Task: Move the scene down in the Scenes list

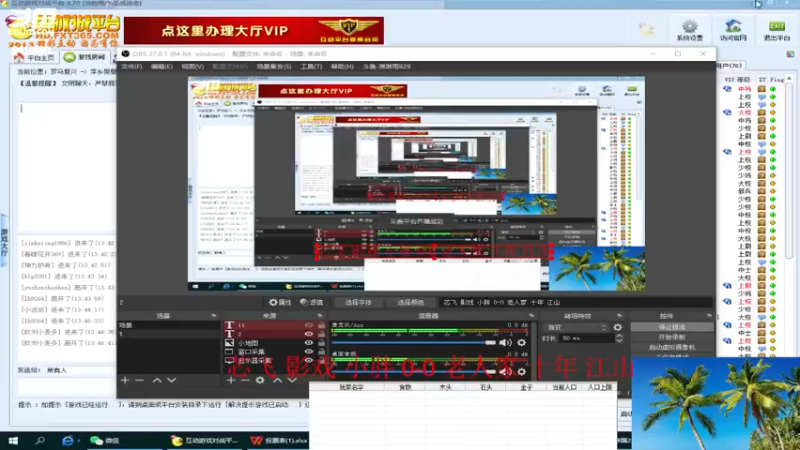Action: pyautogui.click(x=171, y=380)
